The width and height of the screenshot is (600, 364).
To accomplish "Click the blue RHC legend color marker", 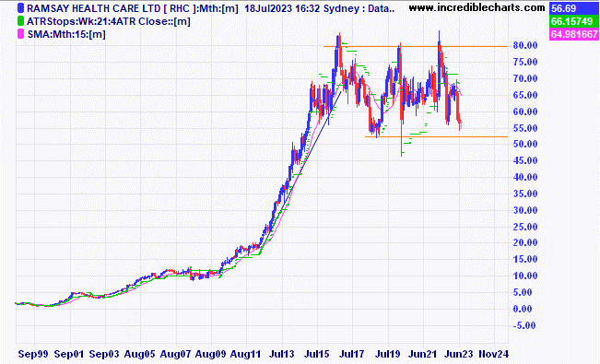I will (x=20, y=8).
